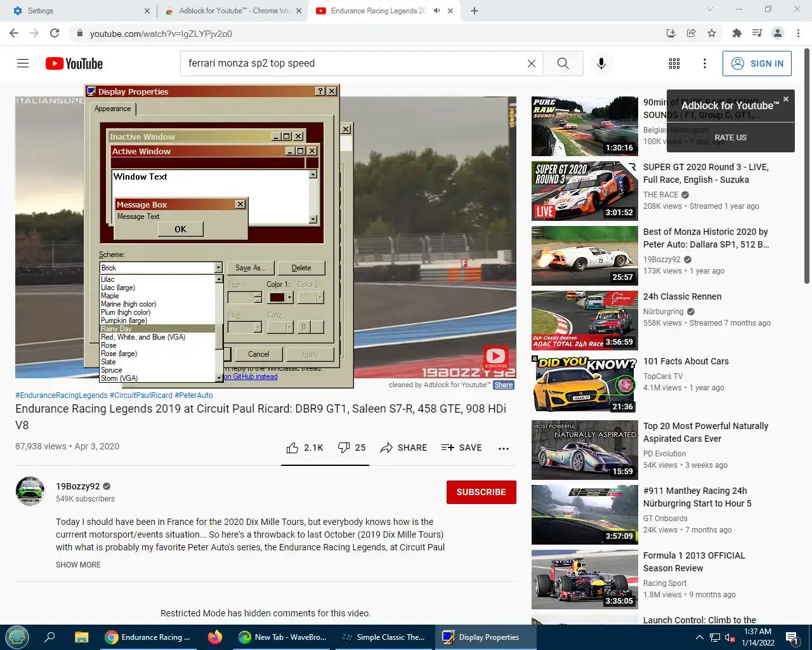Click the share page icon in address bar

tap(691, 33)
